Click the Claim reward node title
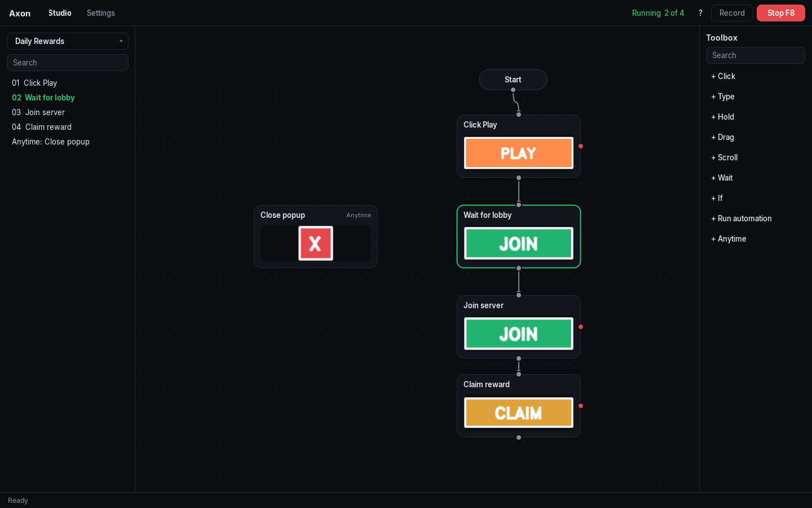Screen dimensions: 812x508 click(487, 384)
